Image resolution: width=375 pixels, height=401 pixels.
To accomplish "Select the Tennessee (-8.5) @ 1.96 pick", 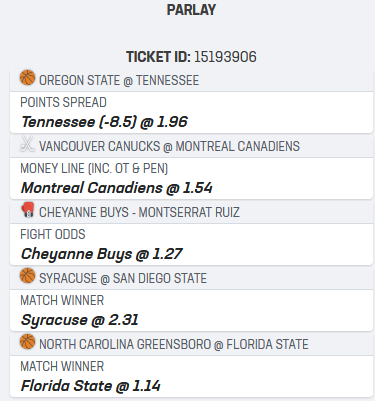I will (x=104, y=122).
